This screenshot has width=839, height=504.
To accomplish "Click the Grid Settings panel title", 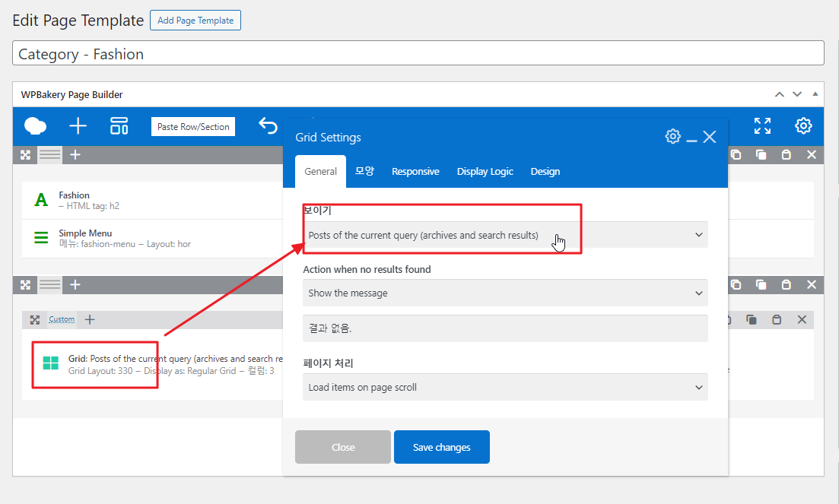I will click(x=328, y=138).
